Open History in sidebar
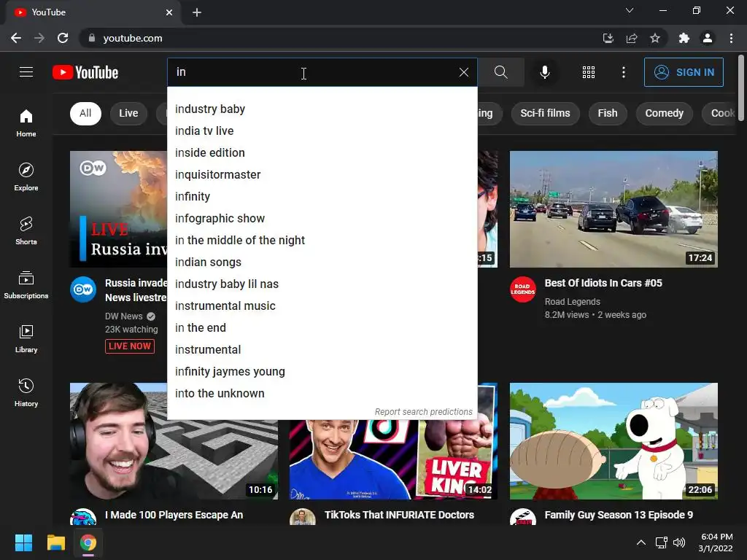747x560 pixels. (26, 392)
